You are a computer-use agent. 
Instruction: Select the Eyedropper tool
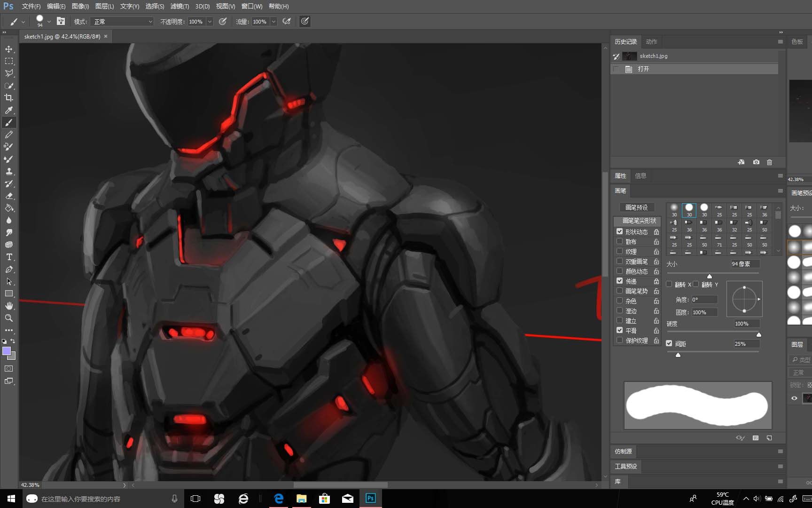pos(9,110)
